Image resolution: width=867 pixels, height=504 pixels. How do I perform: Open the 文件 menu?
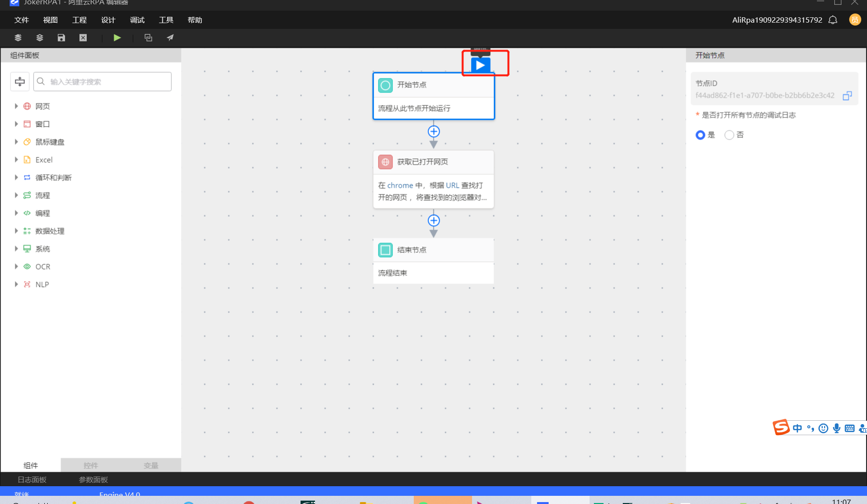click(22, 20)
